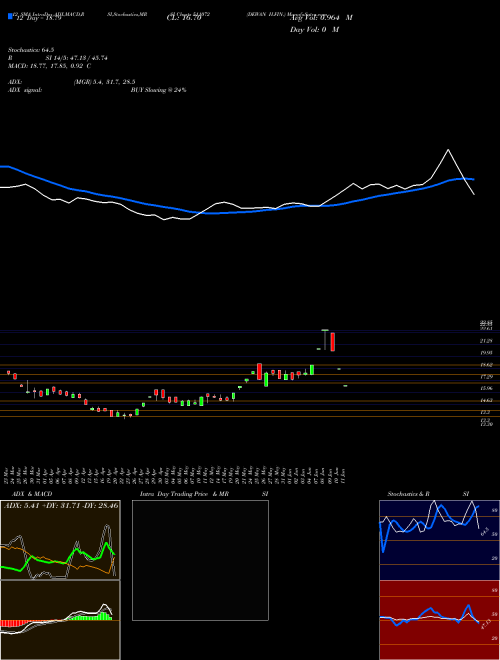Click the 'Stochastics: 64.5' reading
This screenshot has width=500, height=660.
[31, 50]
